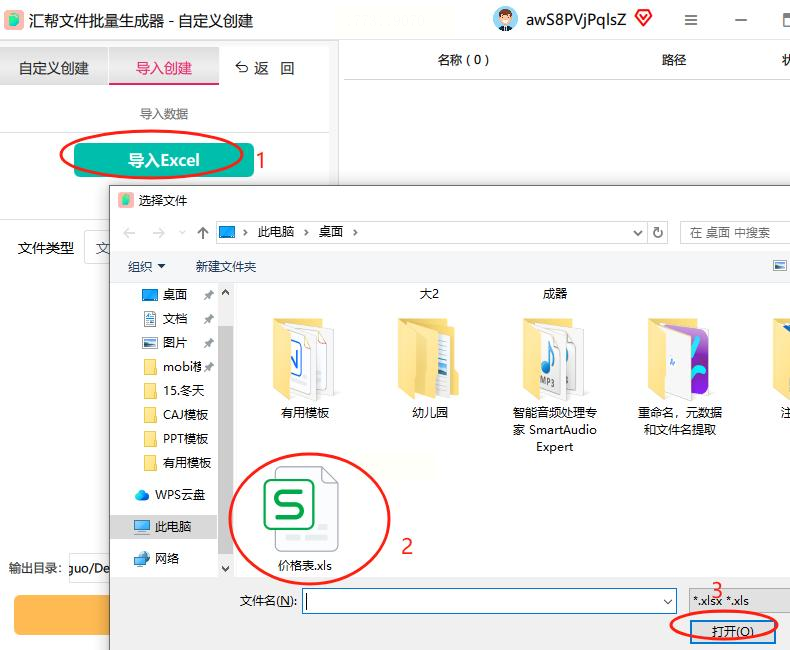Viewport: 790px width, 650px height.
Task: Click the 导入Excel button
Action: coord(164,160)
